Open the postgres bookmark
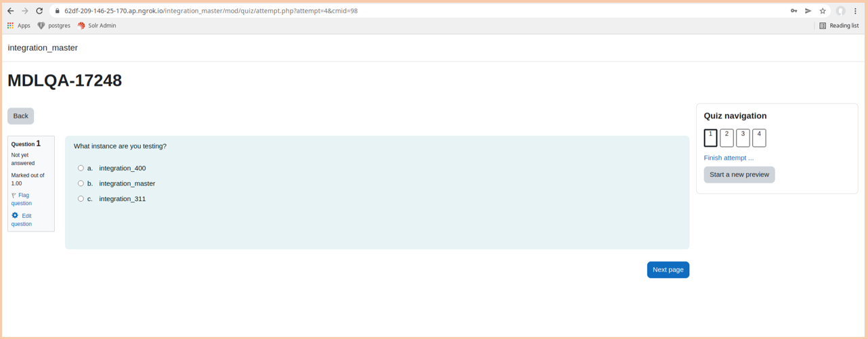Screen dimensions: 868x339 (54, 26)
